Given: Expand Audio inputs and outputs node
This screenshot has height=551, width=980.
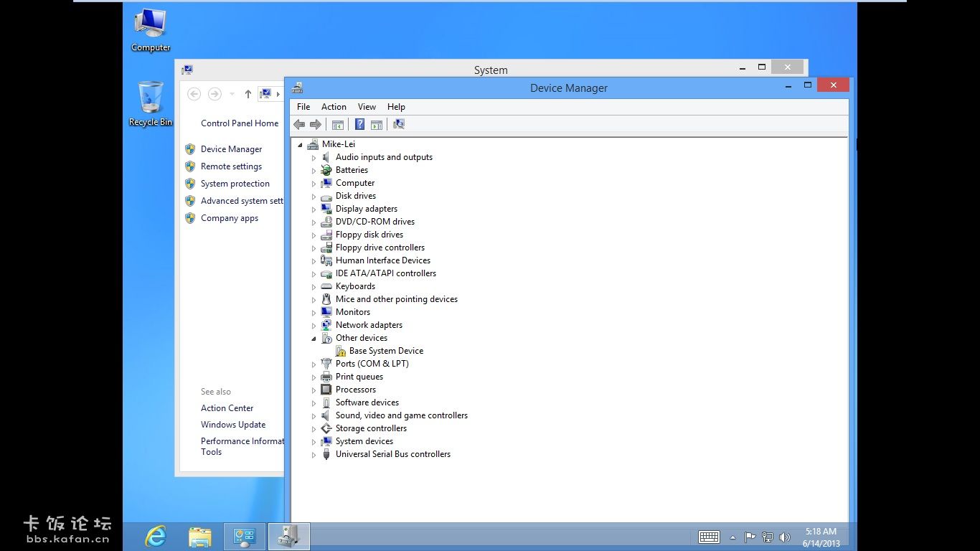Looking at the screenshot, I should [x=314, y=158].
